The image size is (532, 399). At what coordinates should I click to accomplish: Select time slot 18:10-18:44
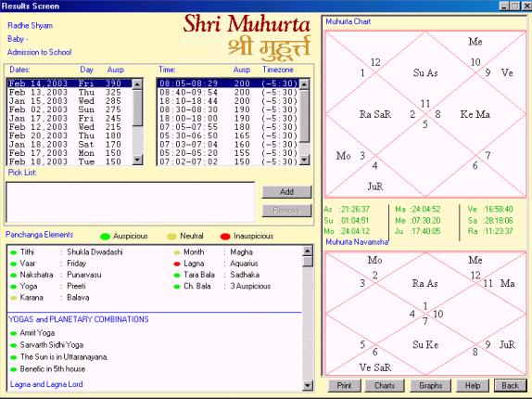228,101
